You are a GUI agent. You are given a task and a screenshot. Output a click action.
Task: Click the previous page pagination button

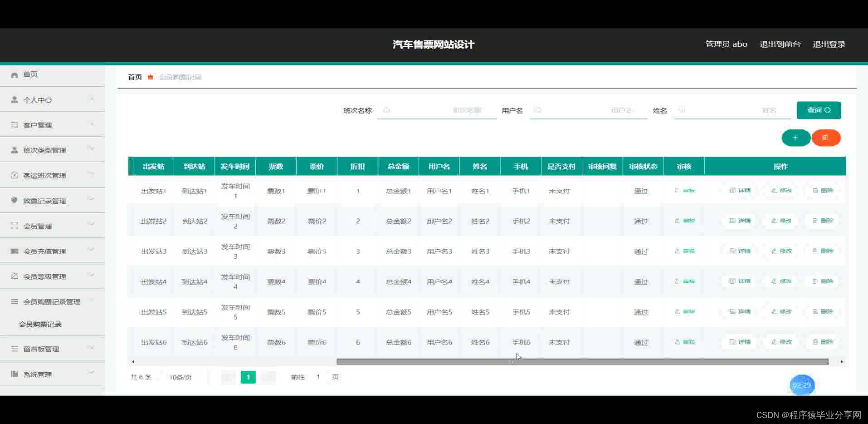click(x=228, y=377)
